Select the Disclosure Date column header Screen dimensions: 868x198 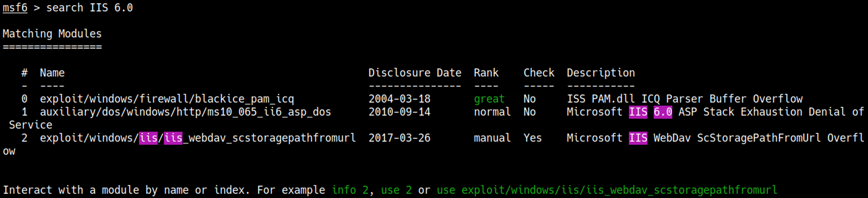coord(414,73)
